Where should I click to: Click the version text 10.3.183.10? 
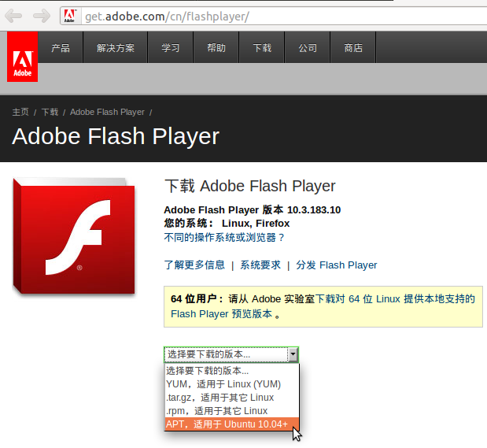[x=314, y=210]
